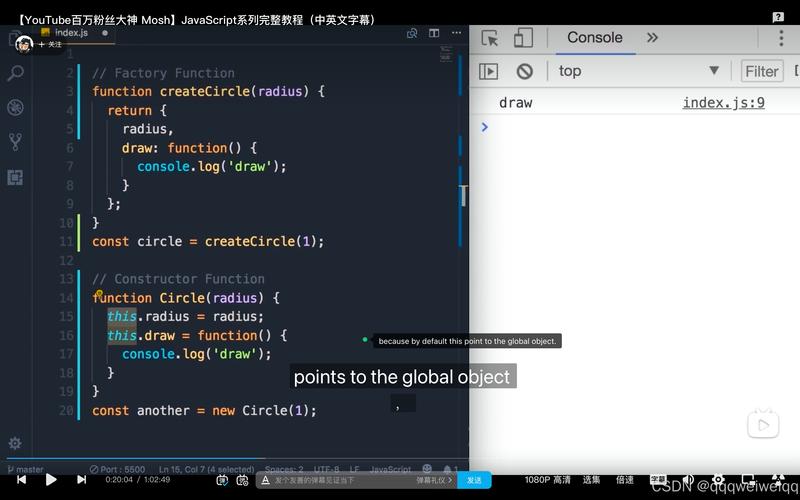800x500 pixels.
Task: Skip to the next video
Action: (81, 480)
